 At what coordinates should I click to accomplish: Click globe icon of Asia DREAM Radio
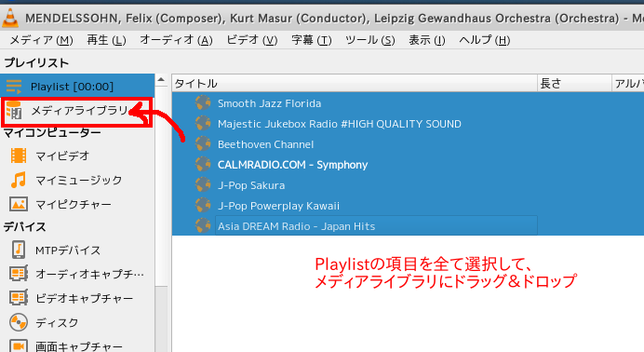[203, 225]
